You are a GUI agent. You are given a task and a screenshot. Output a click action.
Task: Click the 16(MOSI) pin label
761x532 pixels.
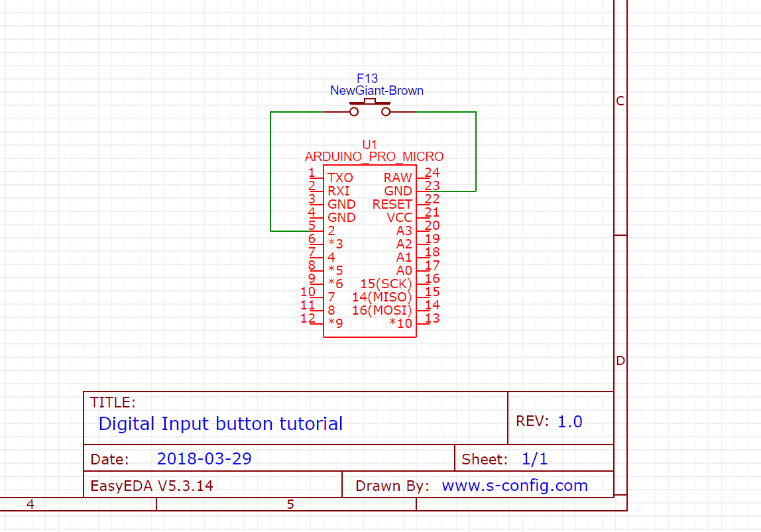click(382, 310)
